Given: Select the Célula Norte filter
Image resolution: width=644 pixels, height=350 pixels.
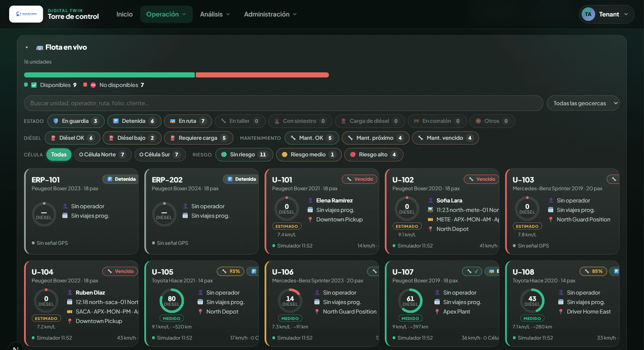Looking at the screenshot, I should pyautogui.click(x=103, y=155).
